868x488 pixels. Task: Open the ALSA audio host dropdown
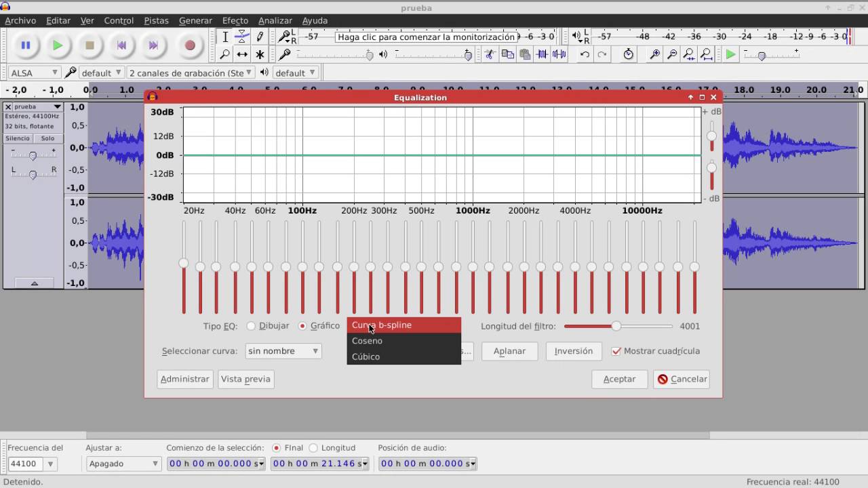point(34,73)
